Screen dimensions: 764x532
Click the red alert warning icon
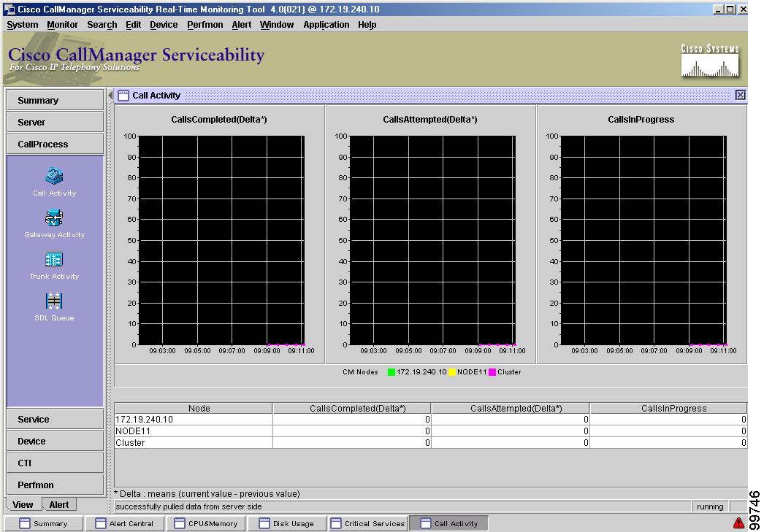[x=738, y=523]
